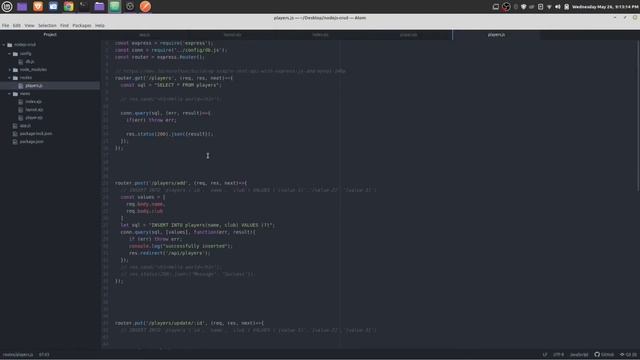Change the JavaScript grammar selector
Screen dimensions: 640x360
[579, 354]
